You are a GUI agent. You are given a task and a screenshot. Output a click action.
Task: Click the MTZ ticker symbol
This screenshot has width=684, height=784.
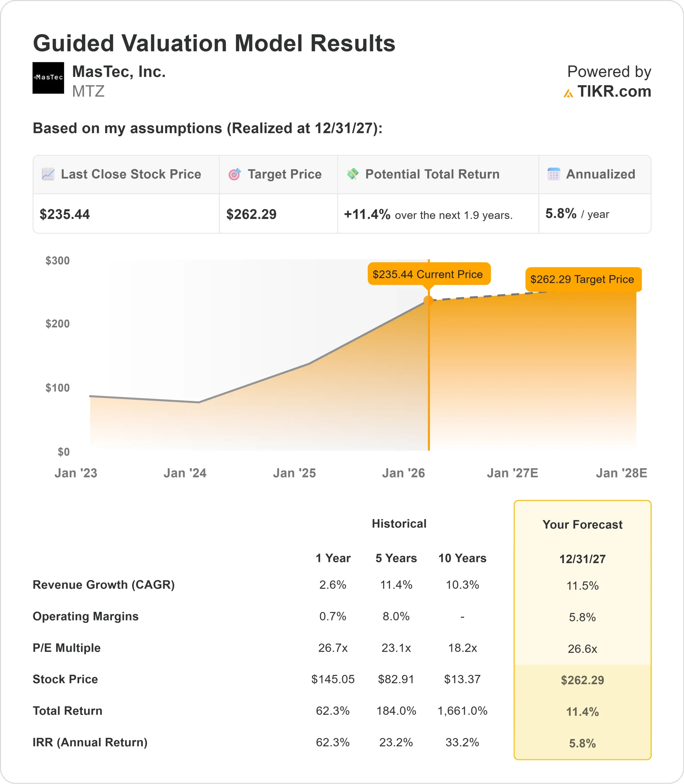88,92
